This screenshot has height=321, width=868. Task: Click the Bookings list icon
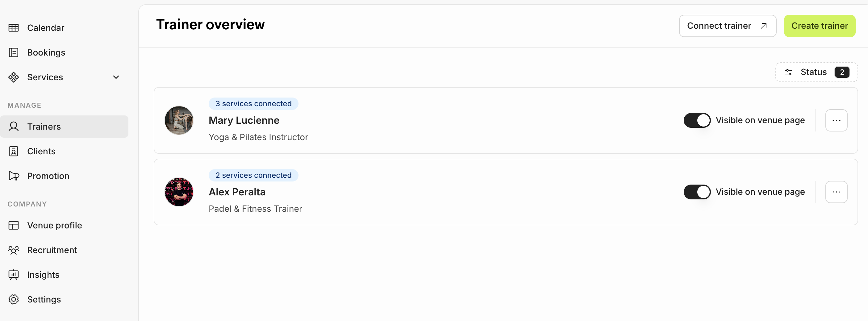click(x=14, y=52)
